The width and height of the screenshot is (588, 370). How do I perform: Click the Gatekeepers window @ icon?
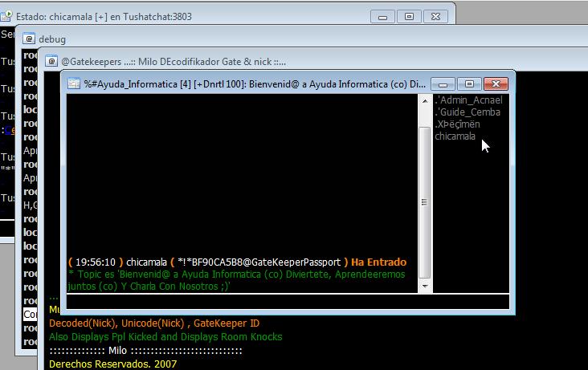[x=51, y=61]
